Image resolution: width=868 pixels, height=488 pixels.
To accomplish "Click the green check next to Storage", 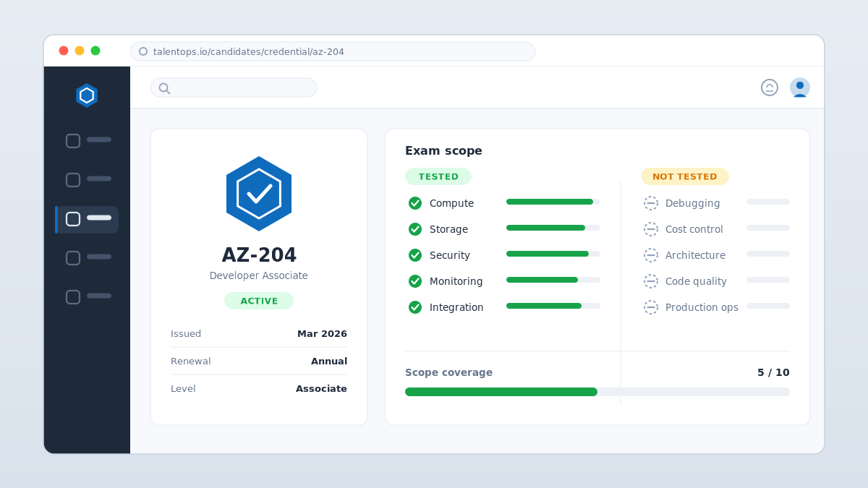I will coord(415,229).
